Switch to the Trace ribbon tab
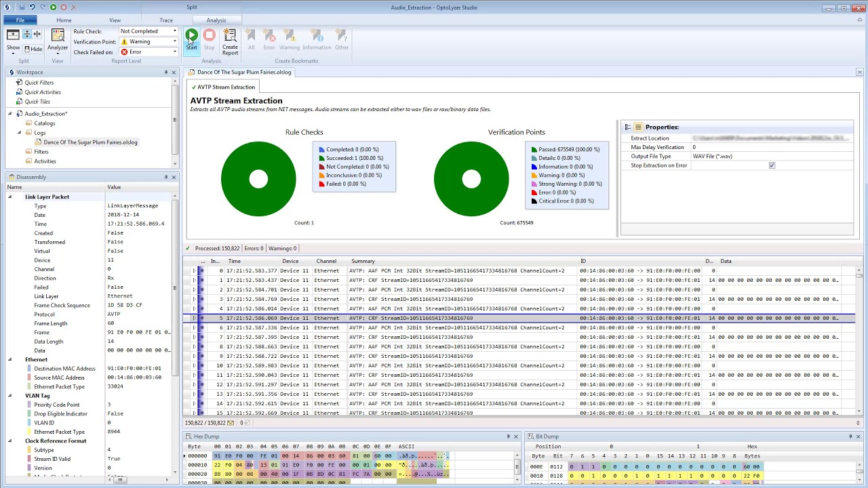Screen dimensions: 868x488 click(x=165, y=20)
